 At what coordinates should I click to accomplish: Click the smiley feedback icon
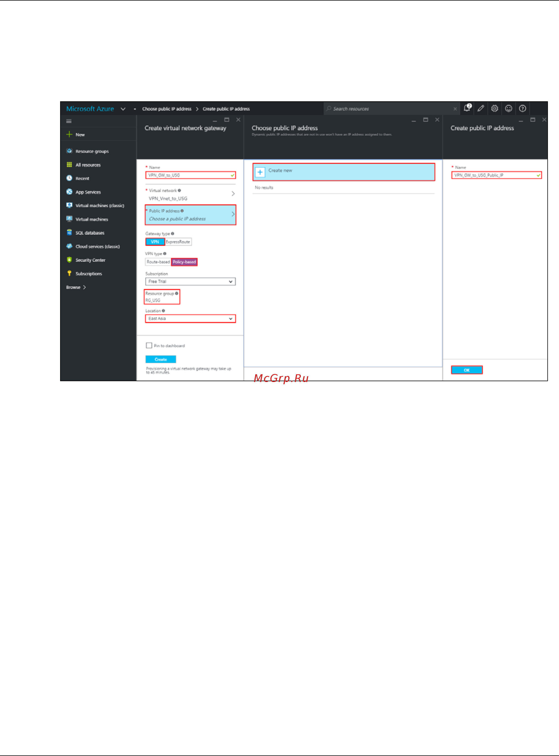coord(509,108)
